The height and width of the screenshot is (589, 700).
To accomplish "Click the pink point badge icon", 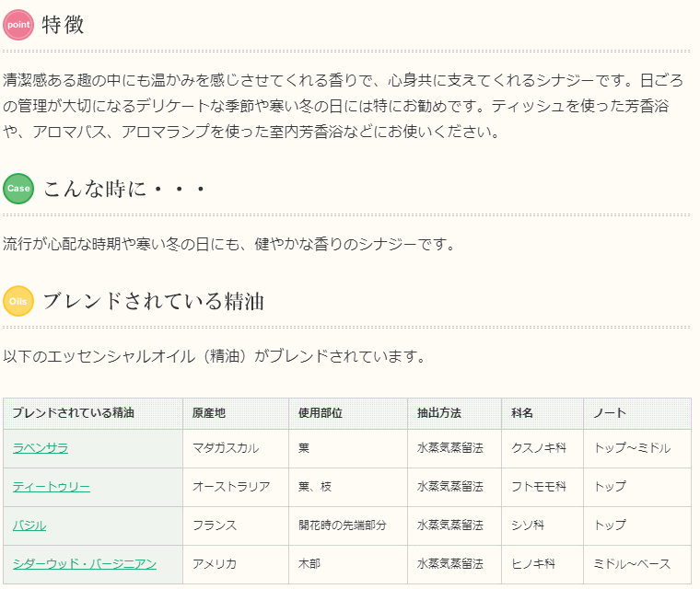I will [18, 25].
